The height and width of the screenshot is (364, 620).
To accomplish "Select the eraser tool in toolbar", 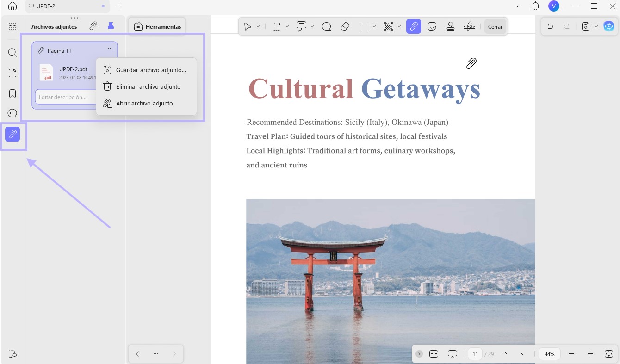I will pyautogui.click(x=345, y=26).
